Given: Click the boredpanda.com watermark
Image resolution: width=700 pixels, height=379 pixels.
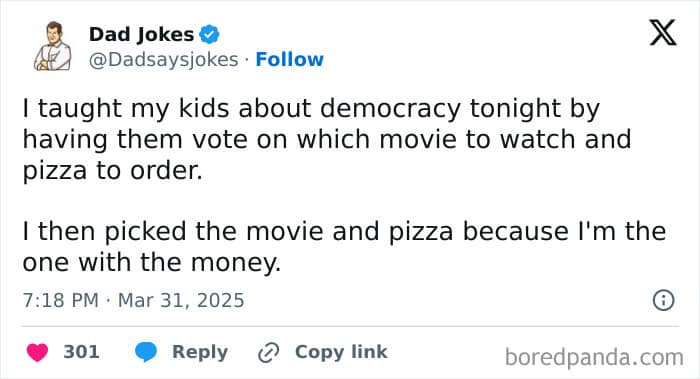Looking at the screenshot, I should [x=594, y=357].
